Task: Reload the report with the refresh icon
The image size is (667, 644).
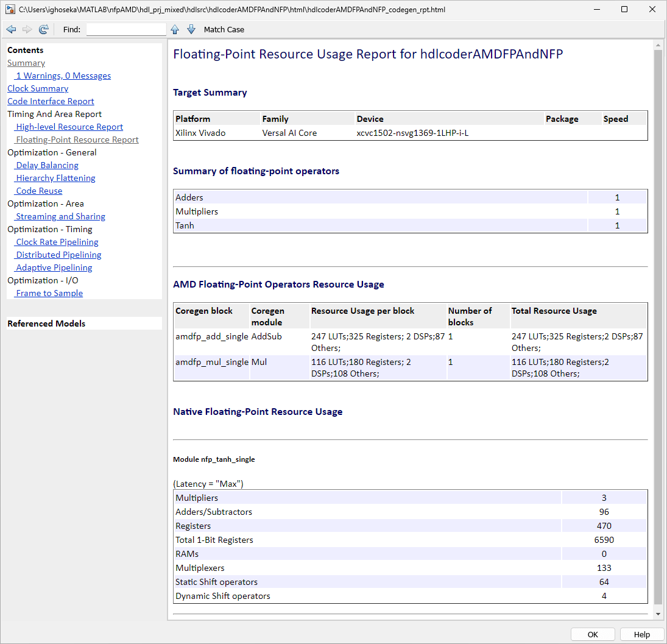Action: pyautogui.click(x=43, y=29)
